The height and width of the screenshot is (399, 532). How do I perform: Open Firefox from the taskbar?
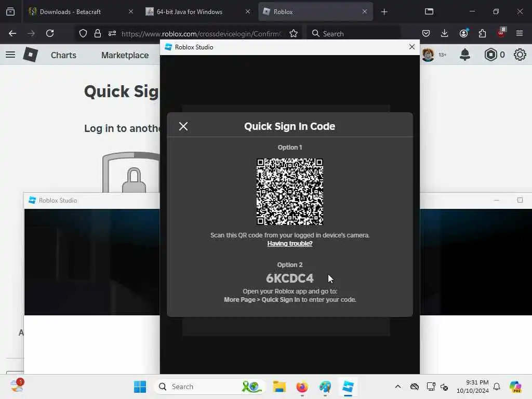click(302, 387)
